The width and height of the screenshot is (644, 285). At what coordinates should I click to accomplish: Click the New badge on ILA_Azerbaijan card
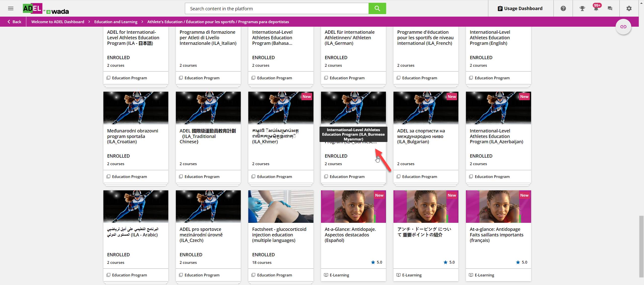(524, 97)
